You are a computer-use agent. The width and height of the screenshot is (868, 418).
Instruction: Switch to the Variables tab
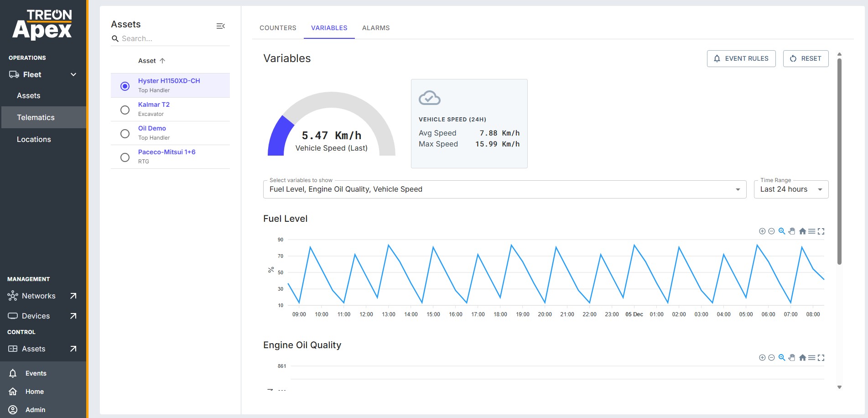tap(329, 28)
